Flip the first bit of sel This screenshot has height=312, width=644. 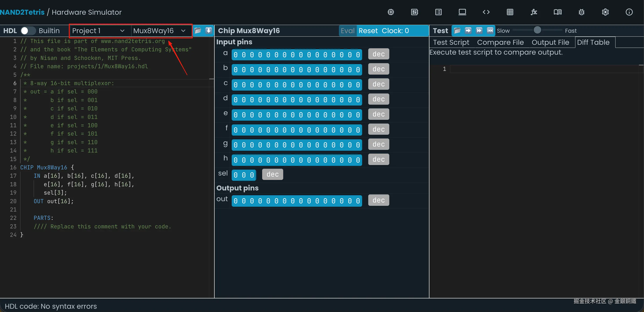[235, 175]
